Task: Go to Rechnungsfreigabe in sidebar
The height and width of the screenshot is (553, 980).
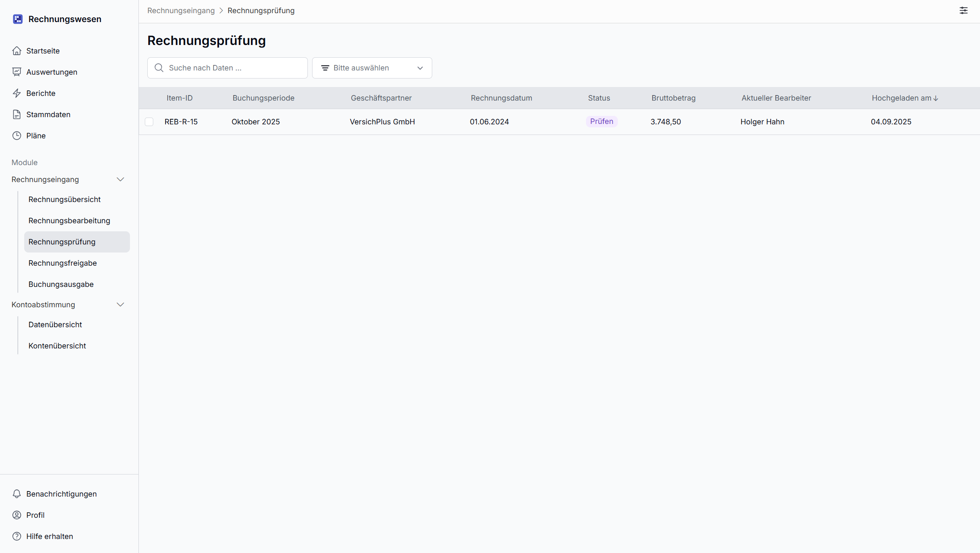Action: (x=62, y=263)
